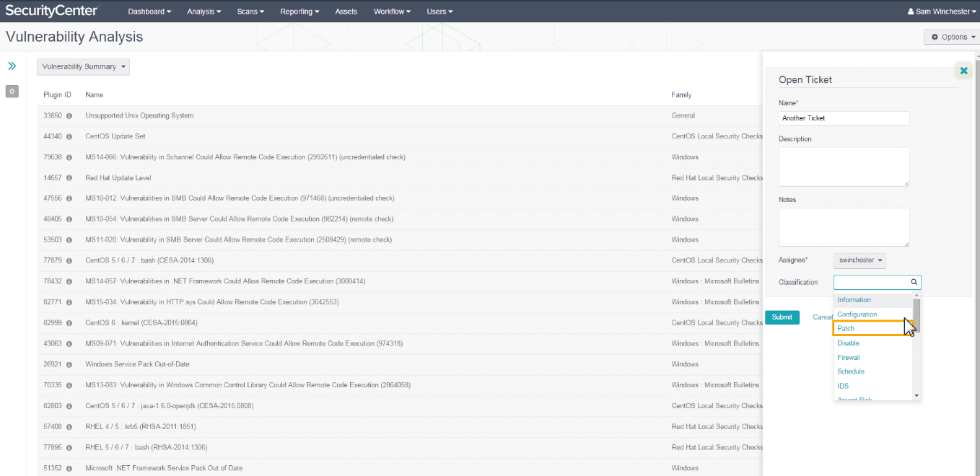
Task: Expand the Users menu
Action: pyautogui.click(x=439, y=12)
